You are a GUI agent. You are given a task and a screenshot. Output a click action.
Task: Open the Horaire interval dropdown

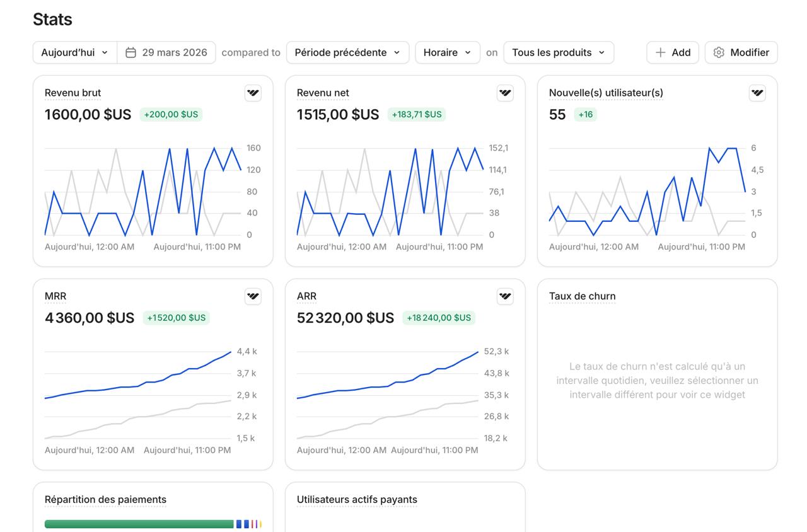pyautogui.click(x=447, y=53)
